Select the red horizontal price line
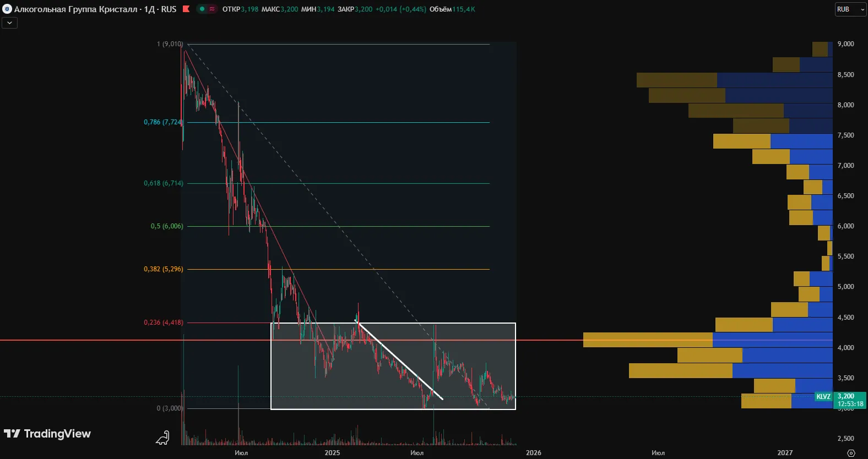Viewport: 868px width, 459px height. [x=110, y=340]
